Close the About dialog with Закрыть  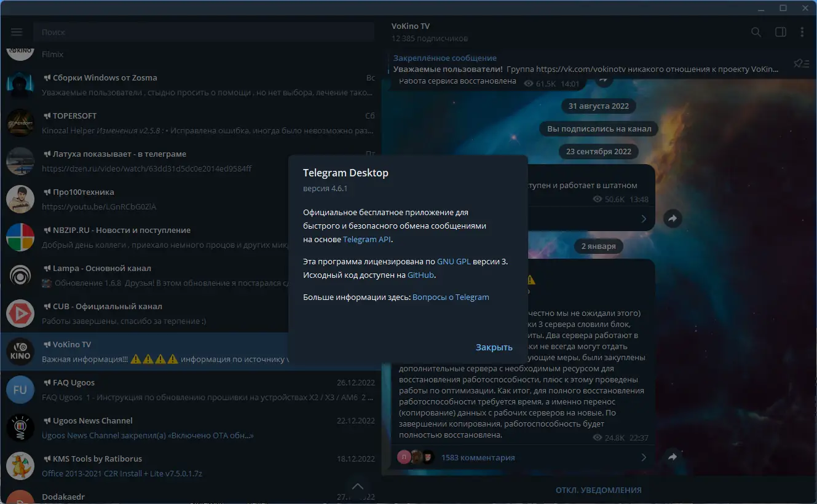coord(494,347)
